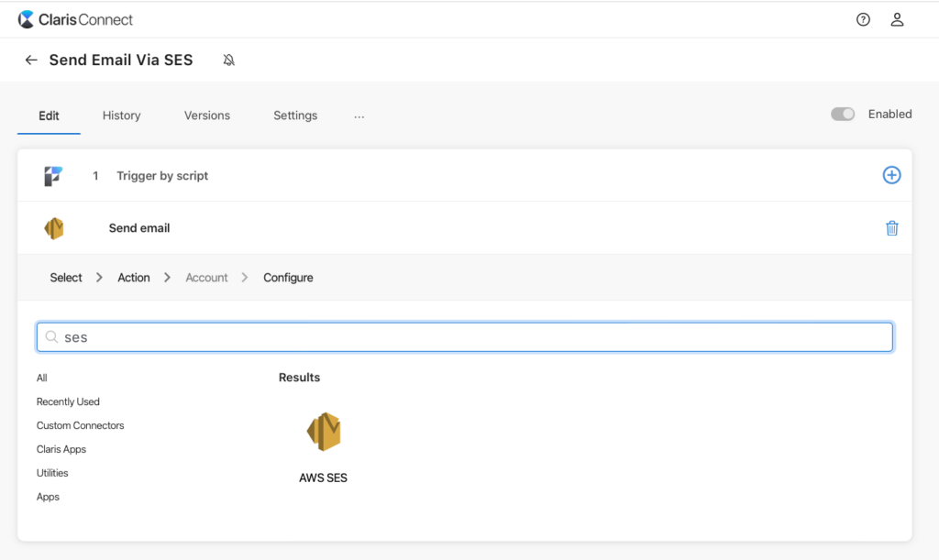Click the chevron between Select and Action
Viewport: 939px width, 560px height.
point(99,278)
